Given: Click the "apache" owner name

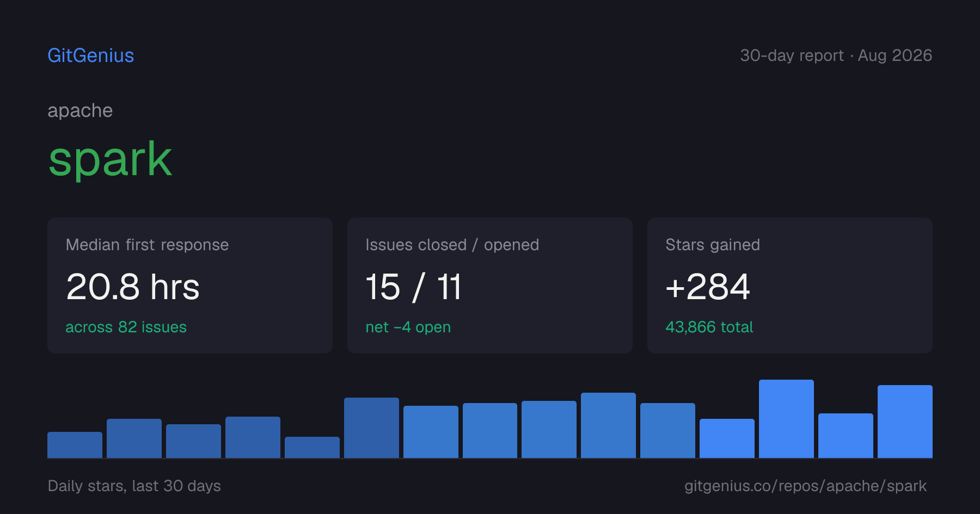Looking at the screenshot, I should click(x=80, y=110).
